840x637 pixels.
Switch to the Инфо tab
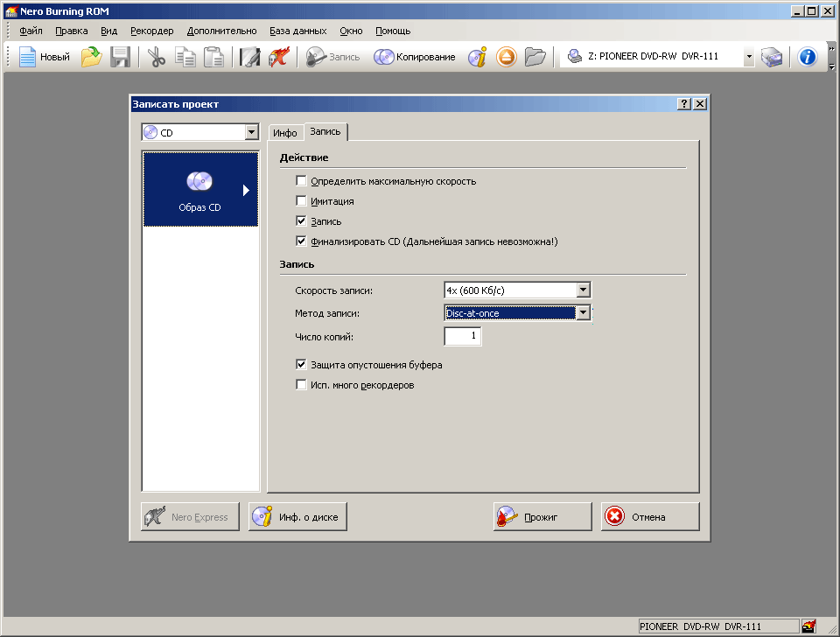tap(285, 133)
